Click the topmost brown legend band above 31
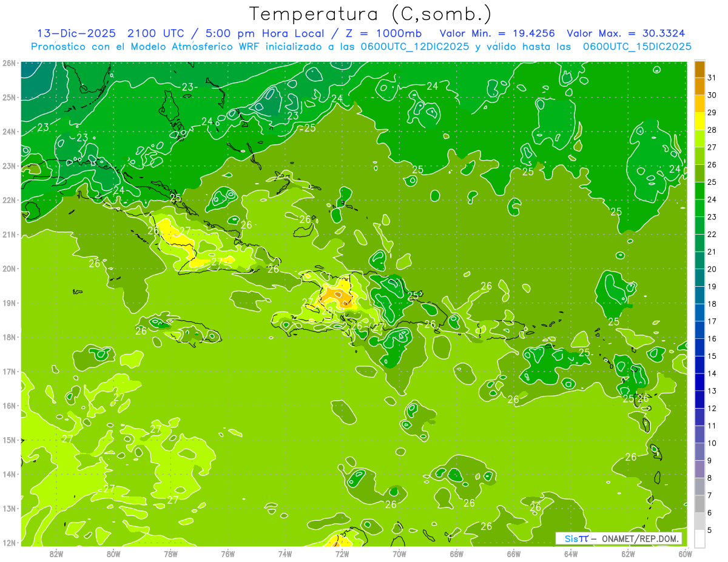The width and height of the screenshot is (728, 562). coord(699,69)
